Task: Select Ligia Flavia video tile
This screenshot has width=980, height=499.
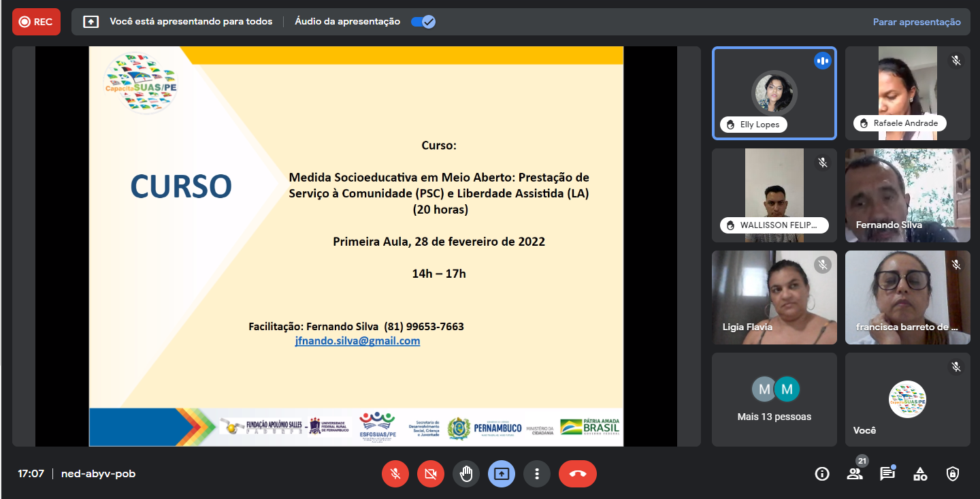Action: [774, 297]
